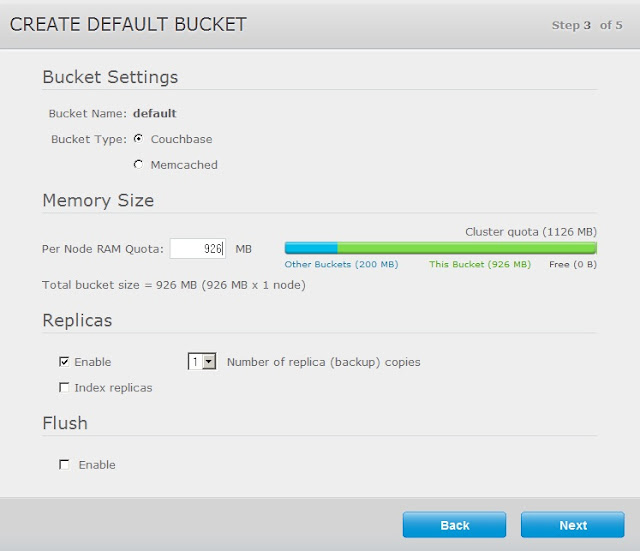Click the Memcached label text

coord(184,165)
